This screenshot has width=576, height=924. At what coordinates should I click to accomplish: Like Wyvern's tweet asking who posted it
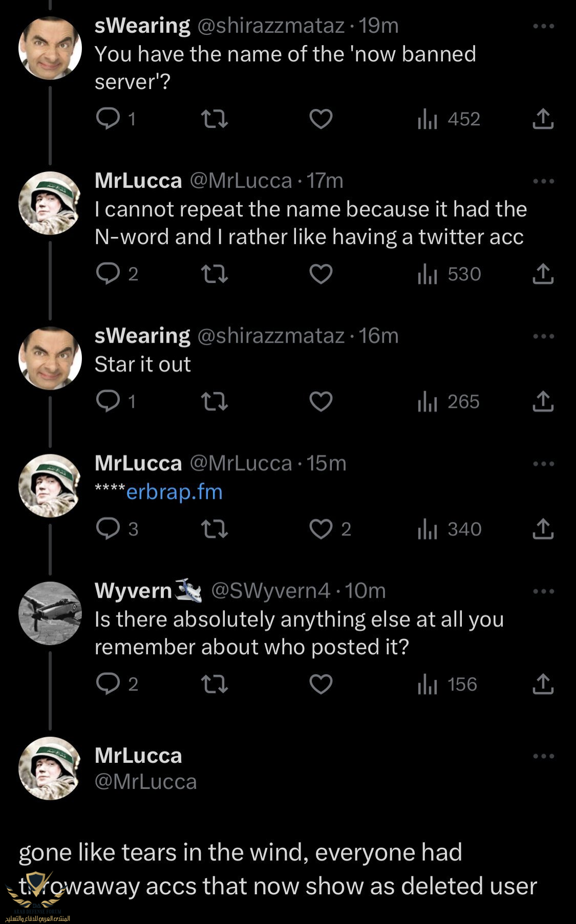pos(321,684)
